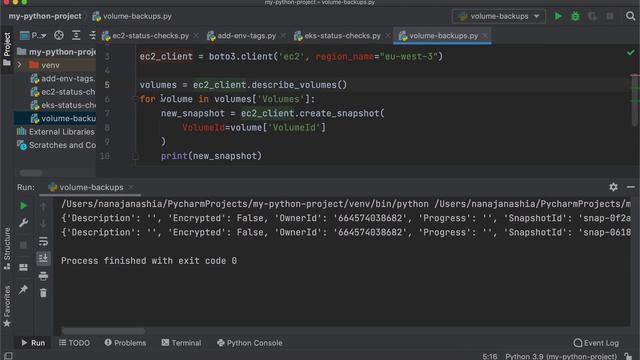Print the console output
The image size is (640, 360).
(x=43, y=276)
